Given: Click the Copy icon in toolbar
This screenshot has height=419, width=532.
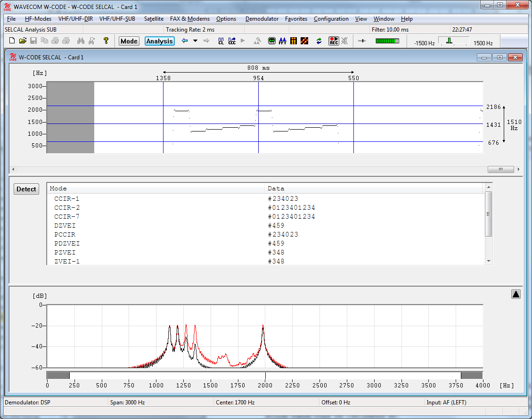Looking at the screenshot, I should (44, 41).
